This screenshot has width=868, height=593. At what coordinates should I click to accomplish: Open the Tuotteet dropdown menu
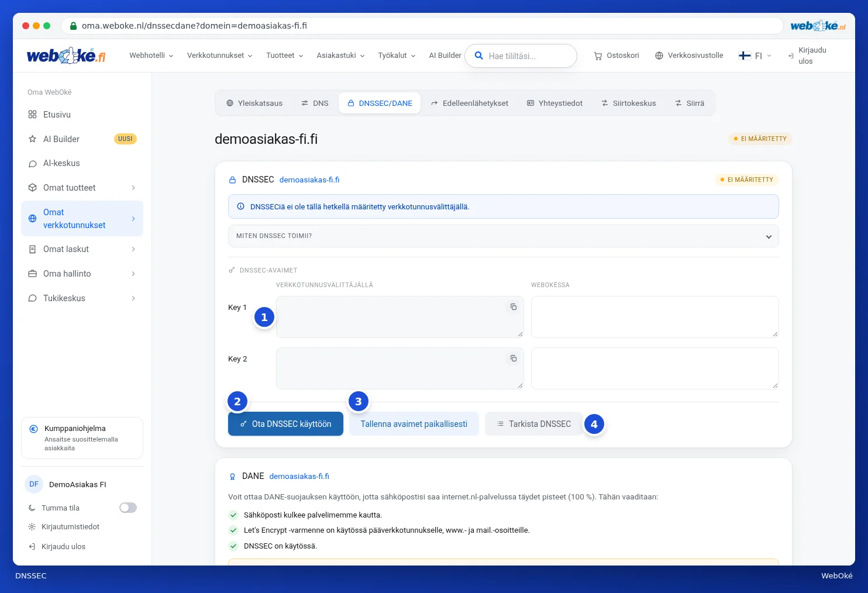pos(285,56)
